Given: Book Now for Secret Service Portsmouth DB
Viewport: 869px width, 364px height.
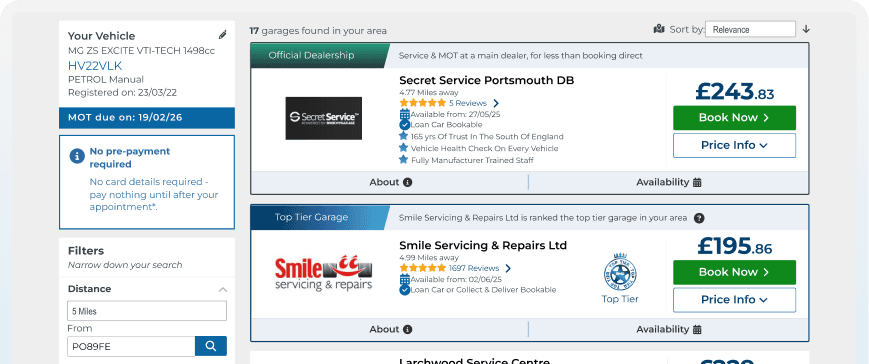Looking at the screenshot, I should coord(734,117).
